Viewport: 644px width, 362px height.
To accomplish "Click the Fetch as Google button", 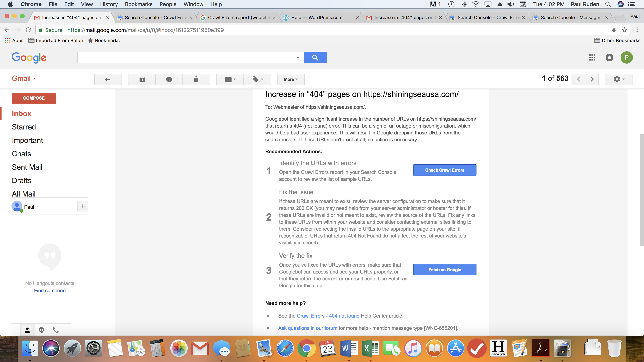I will pos(444,270).
